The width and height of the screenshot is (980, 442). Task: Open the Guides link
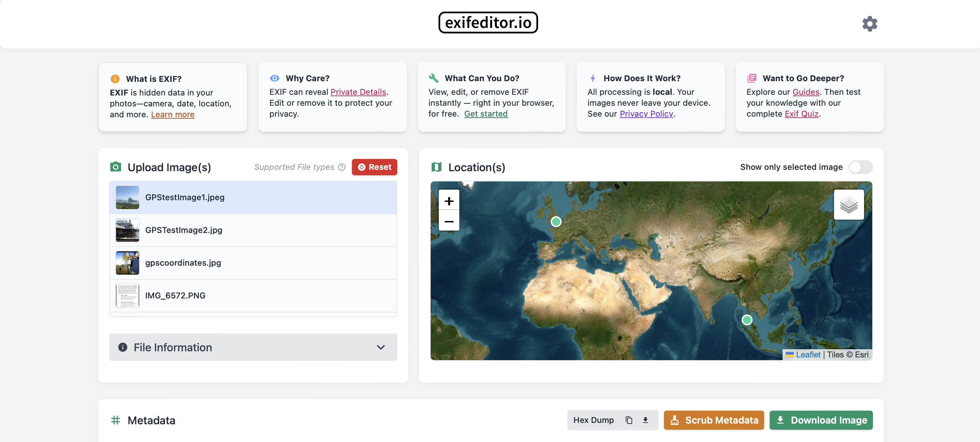pos(806,92)
